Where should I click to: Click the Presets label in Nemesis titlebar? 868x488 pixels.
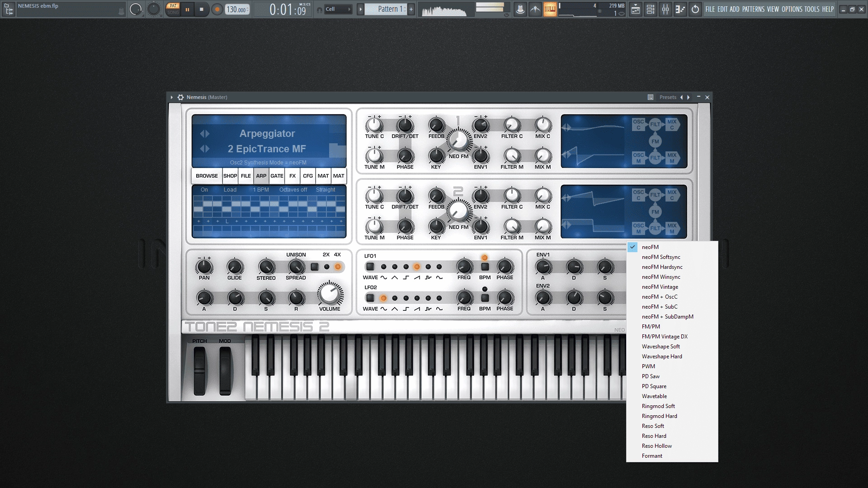coord(668,97)
